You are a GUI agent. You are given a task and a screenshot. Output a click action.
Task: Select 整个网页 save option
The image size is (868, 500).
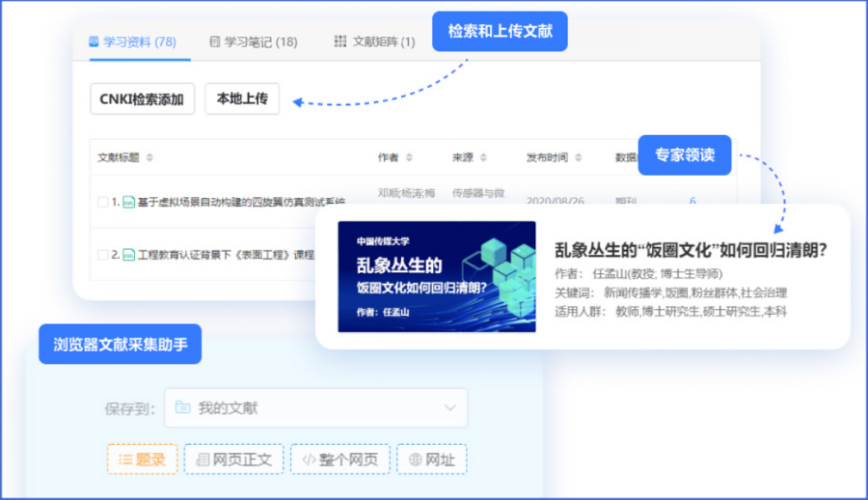point(339,459)
